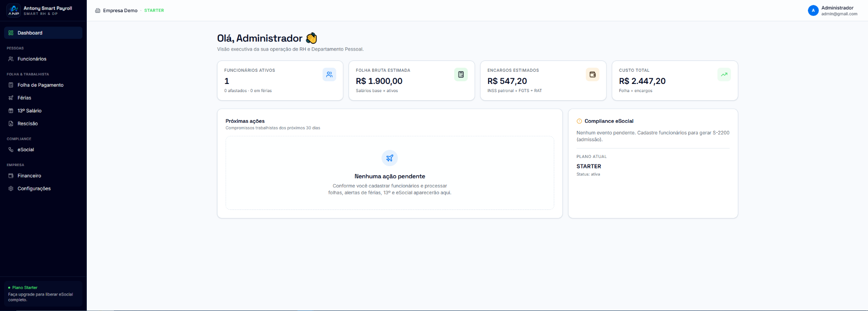868x311 pixels.
Task: Click the PLANO ATUAL label
Action: click(x=591, y=157)
